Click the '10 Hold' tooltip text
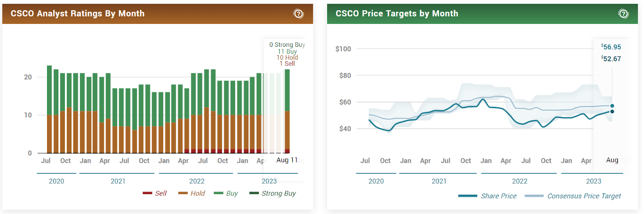 tap(287, 58)
